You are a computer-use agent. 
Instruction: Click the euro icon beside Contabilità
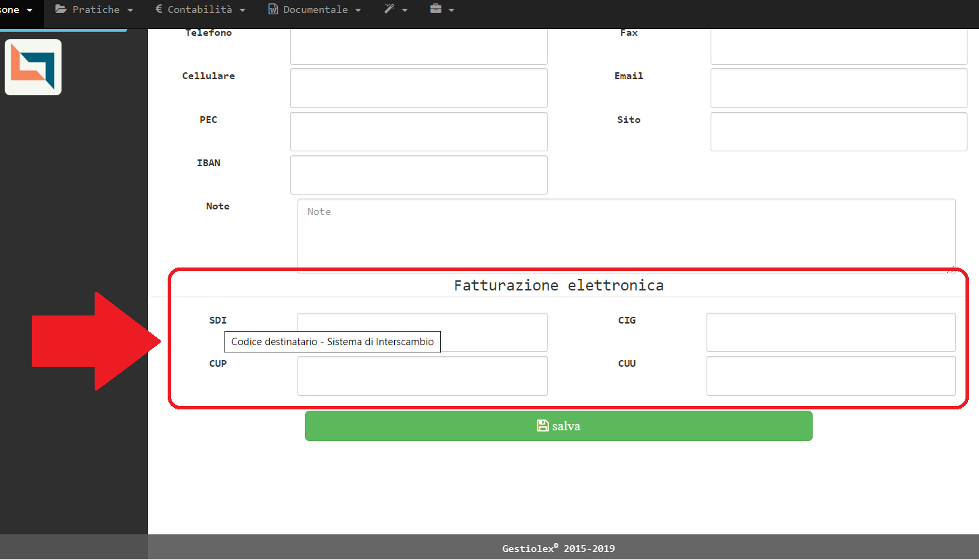point(159,9)
